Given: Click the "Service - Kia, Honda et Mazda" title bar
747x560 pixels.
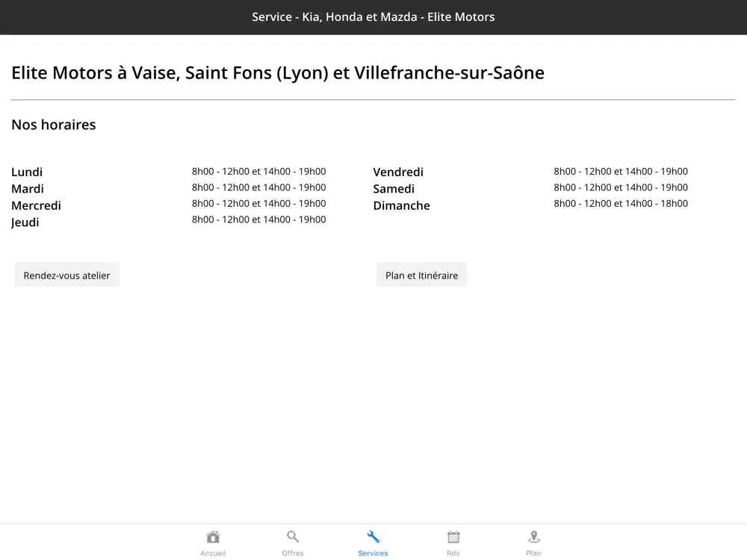Looking at the screenshot, I should click(x=373, y=17).
